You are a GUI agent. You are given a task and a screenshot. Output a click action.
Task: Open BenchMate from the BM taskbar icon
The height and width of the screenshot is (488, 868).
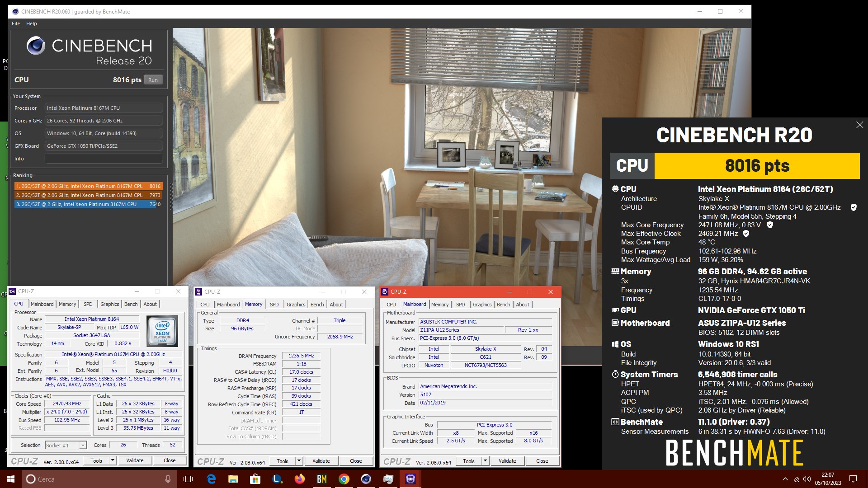pos(322,479)
